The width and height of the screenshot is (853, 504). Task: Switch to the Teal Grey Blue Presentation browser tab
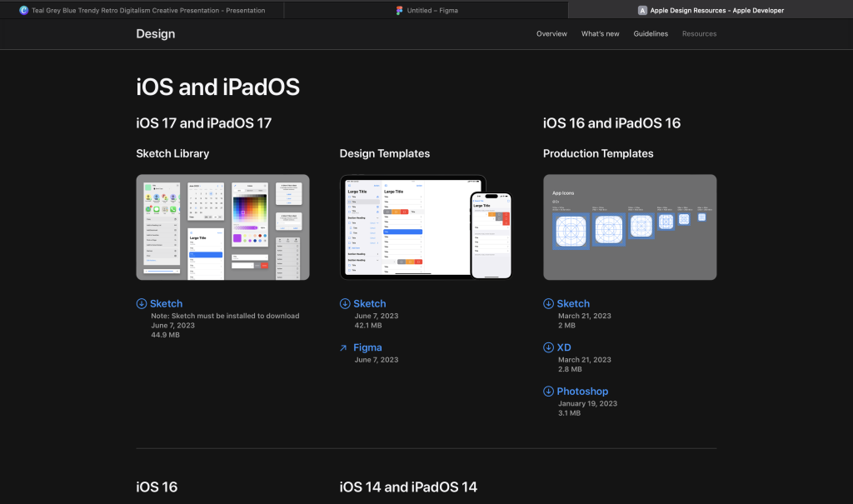(x=142, y=10)
